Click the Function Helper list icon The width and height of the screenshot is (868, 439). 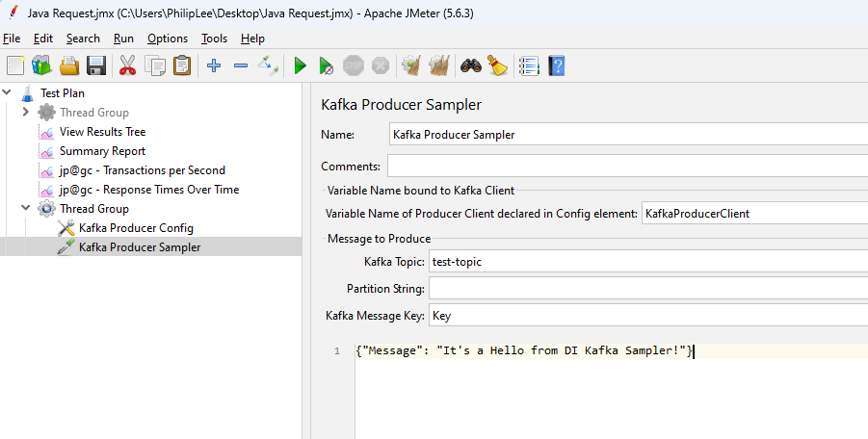click(x=528, y=65)
